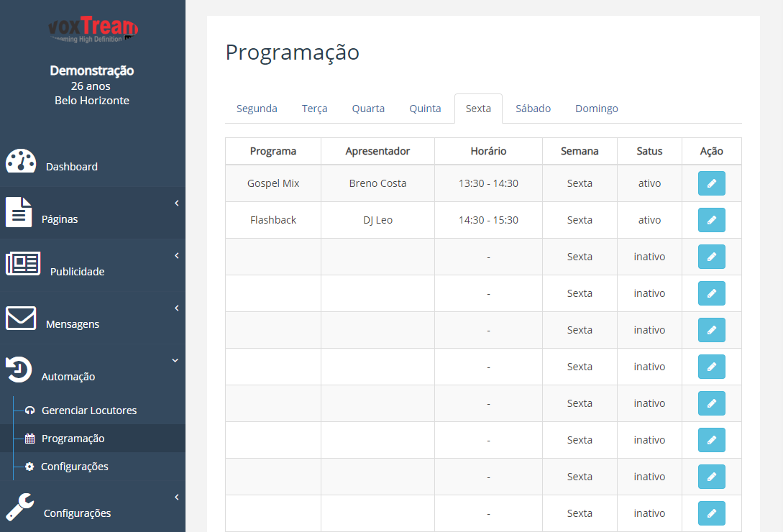The height and width of the screenshot is (532, 783).
Task: Click the Automação clock-history icon
Action: click(x=19, y=370)
